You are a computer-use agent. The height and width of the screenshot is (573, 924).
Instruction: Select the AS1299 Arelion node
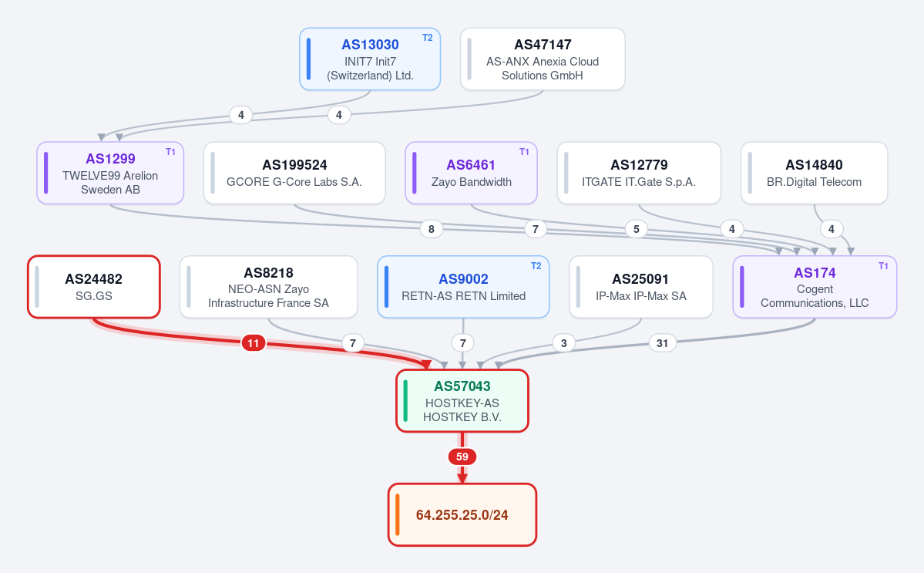pos(110,173)
